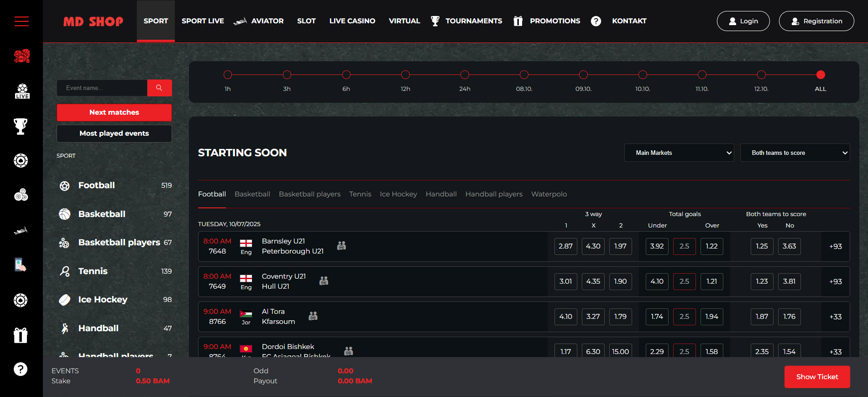Switch to the Waterpolo tab
The height and width of the screenshot is (397, 868).
pyautogui.click(x=549, y=194)
